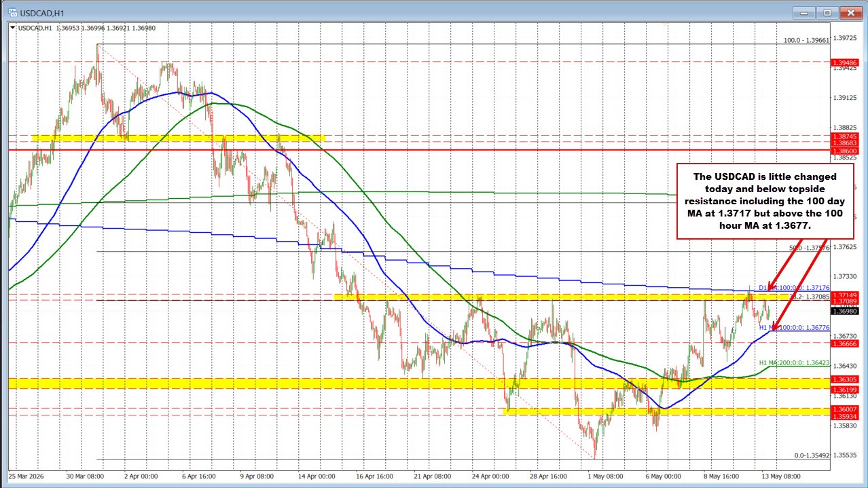Click the 1.36130 value on price scale

(844, 396)
